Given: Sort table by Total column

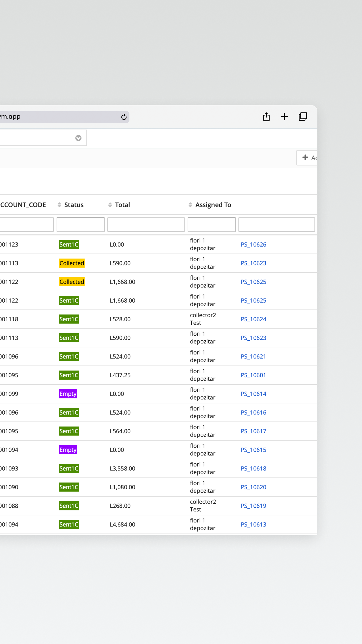Looking at the screenshot, I should coord(122,205).
